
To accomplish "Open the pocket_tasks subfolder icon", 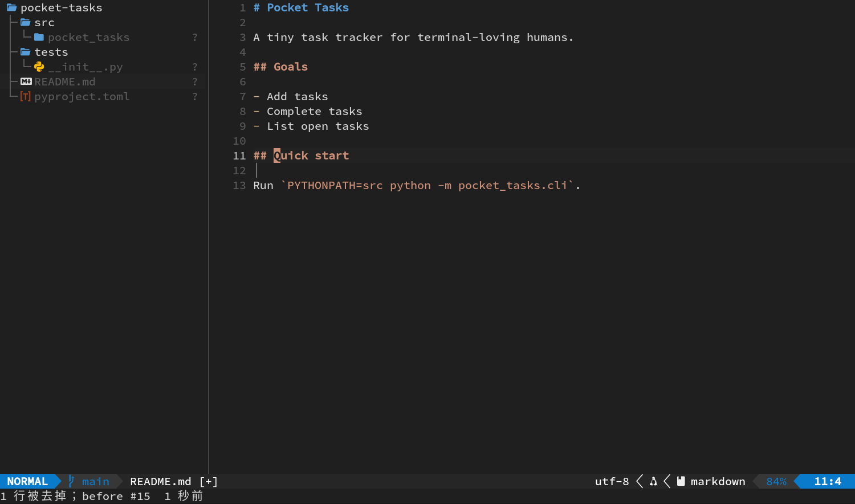I will (39, 38).
